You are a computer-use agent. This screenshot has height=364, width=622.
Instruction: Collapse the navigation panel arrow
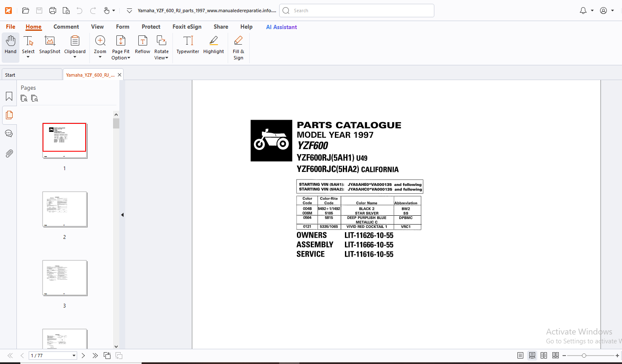pyautogui.click(x=122, y=215)
